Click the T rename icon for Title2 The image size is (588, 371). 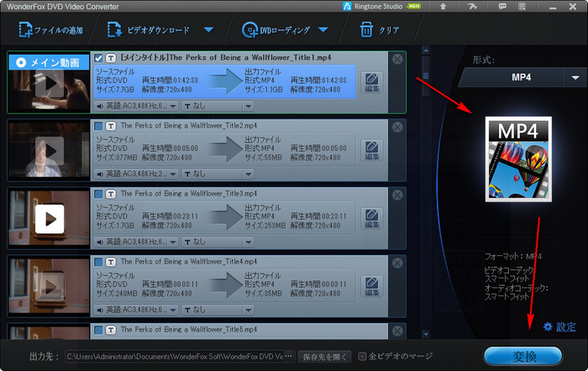point(111,126)
